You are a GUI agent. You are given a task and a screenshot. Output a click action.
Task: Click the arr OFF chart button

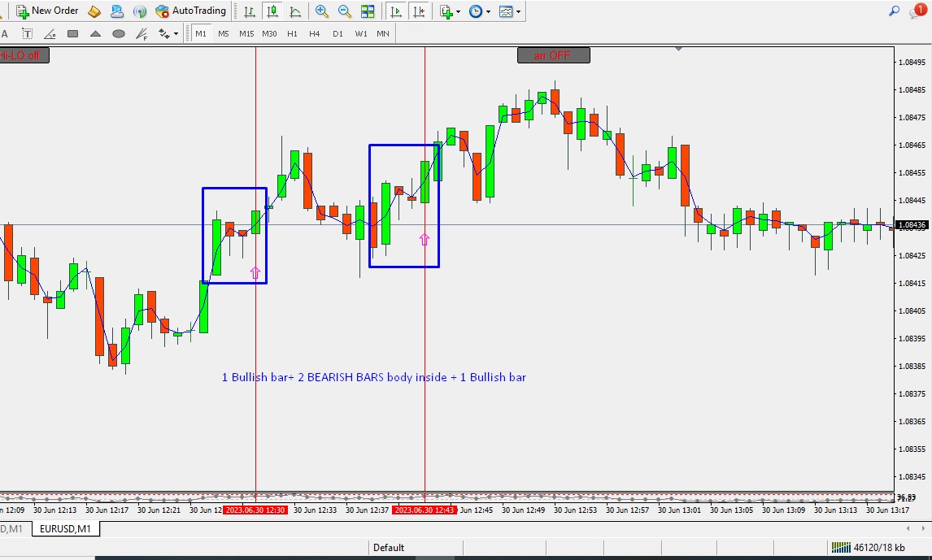click(553, 55)
